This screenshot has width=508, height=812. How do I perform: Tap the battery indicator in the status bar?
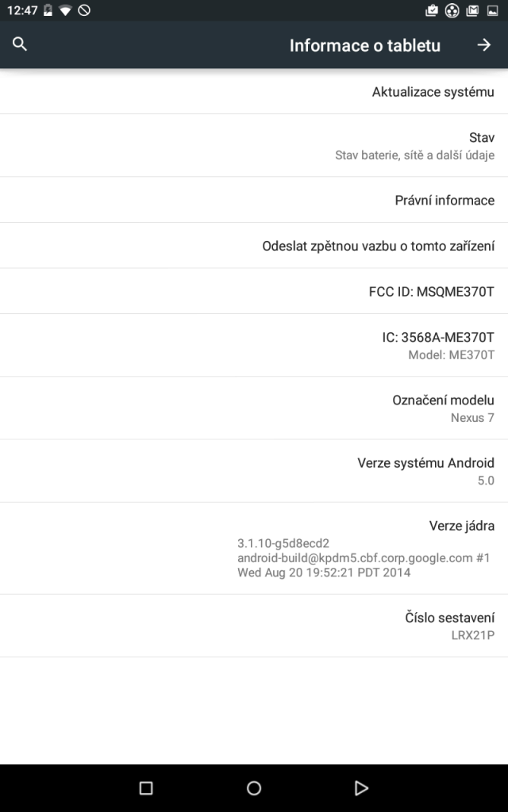tap(48, 10)
